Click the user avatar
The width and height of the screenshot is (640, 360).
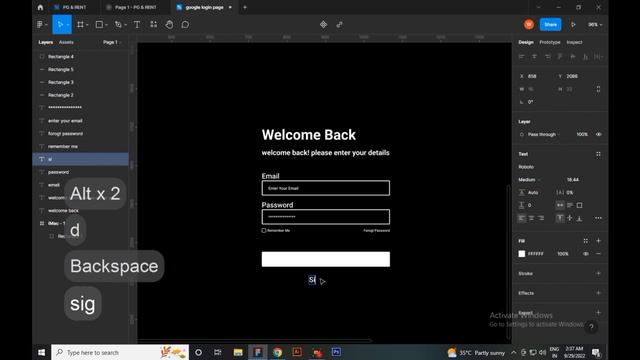pos(529,24)
